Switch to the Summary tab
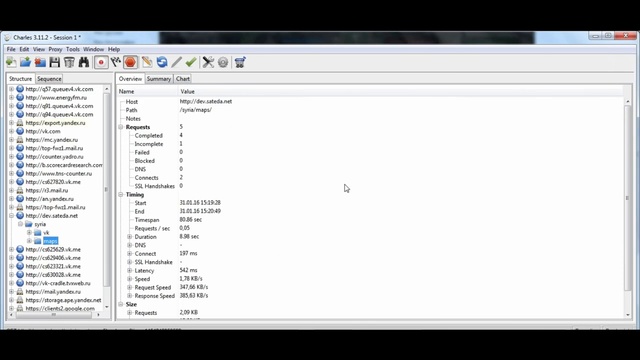This screenshot has height=360, width=640. [158, 79]
